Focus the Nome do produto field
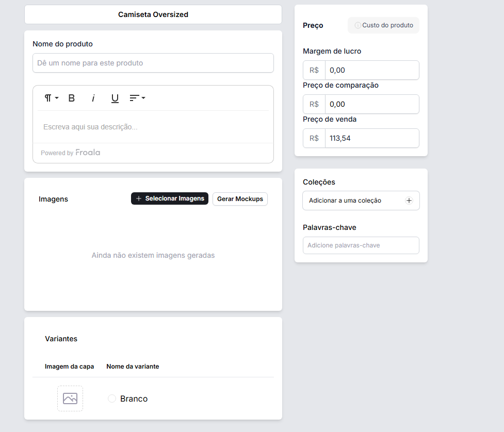Image resolution: width=504 pixels, height=432 pixels. 153,63
